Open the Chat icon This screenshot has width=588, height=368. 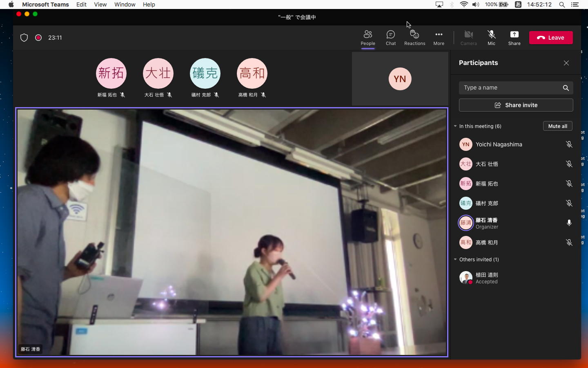(391, 37)
